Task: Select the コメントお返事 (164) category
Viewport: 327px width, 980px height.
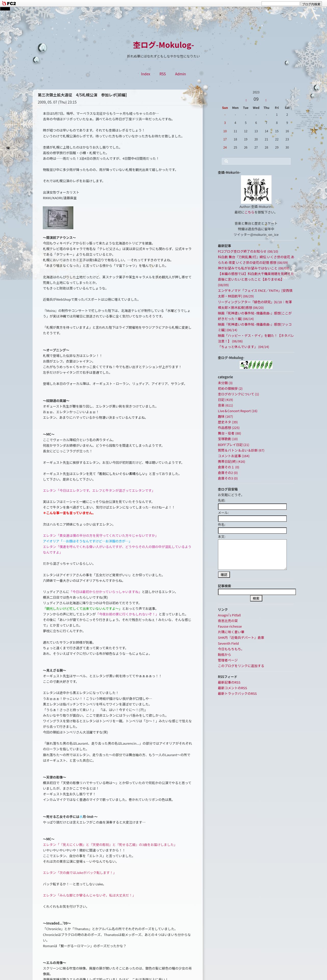Action: [x=233, y=456]
